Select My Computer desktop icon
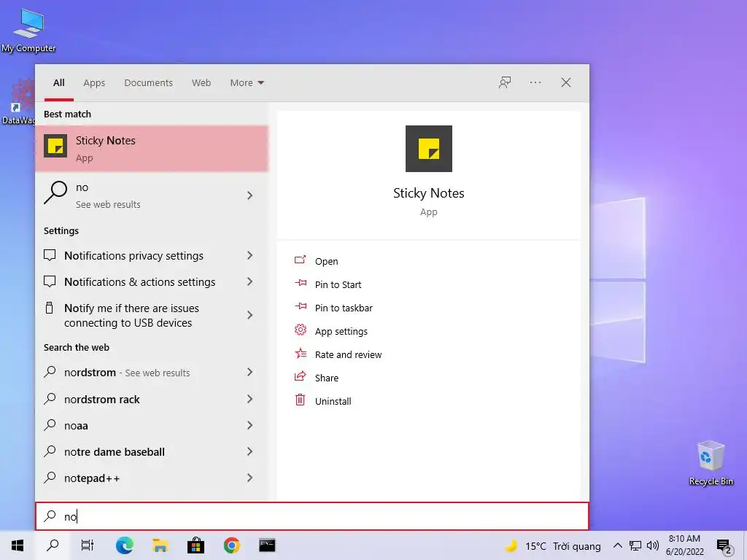 click(28, 30)
